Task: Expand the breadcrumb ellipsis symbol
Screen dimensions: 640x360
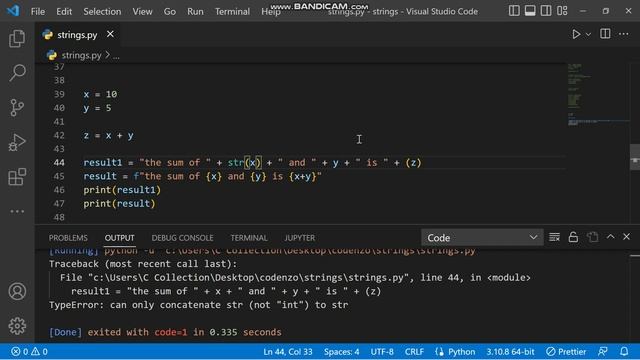Action: point(116,56)
